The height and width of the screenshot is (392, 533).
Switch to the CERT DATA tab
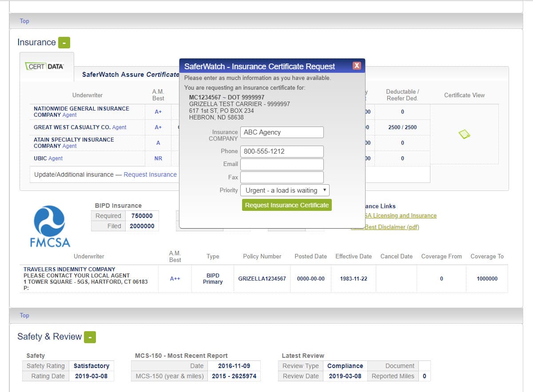(47, 65)
